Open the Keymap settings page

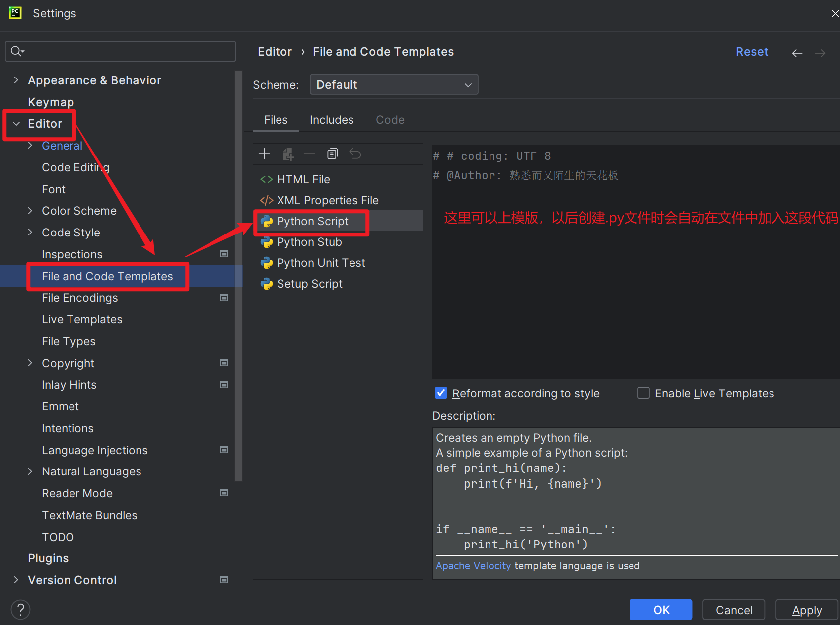pyautogui.click(x=51, y=102)
